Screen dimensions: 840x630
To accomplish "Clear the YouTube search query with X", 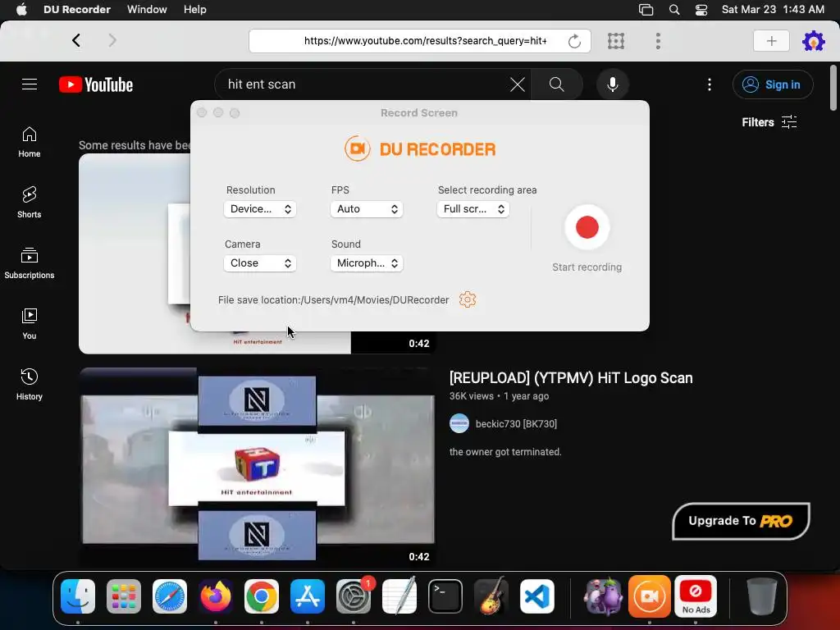I will 517,84.
